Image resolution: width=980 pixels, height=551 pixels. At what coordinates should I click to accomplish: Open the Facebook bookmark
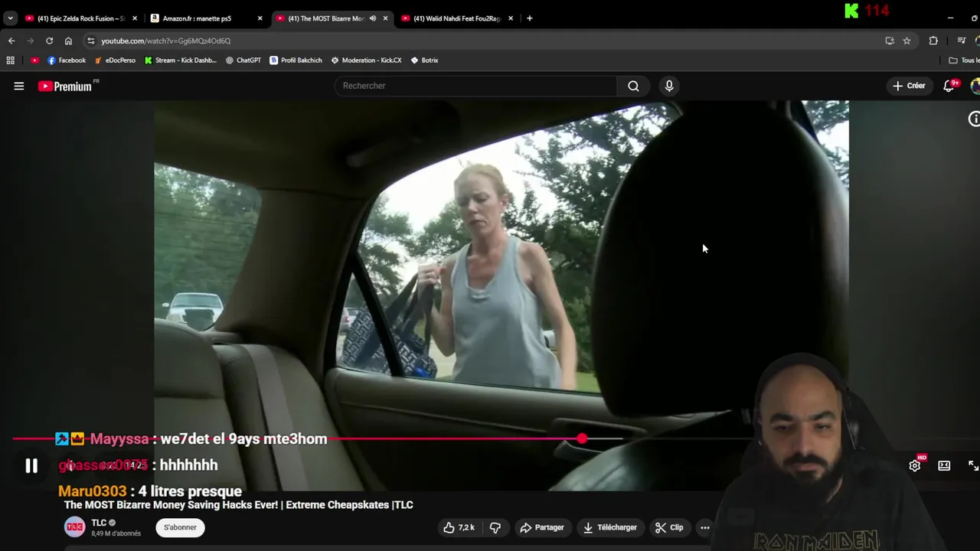[x=67, y=60]
